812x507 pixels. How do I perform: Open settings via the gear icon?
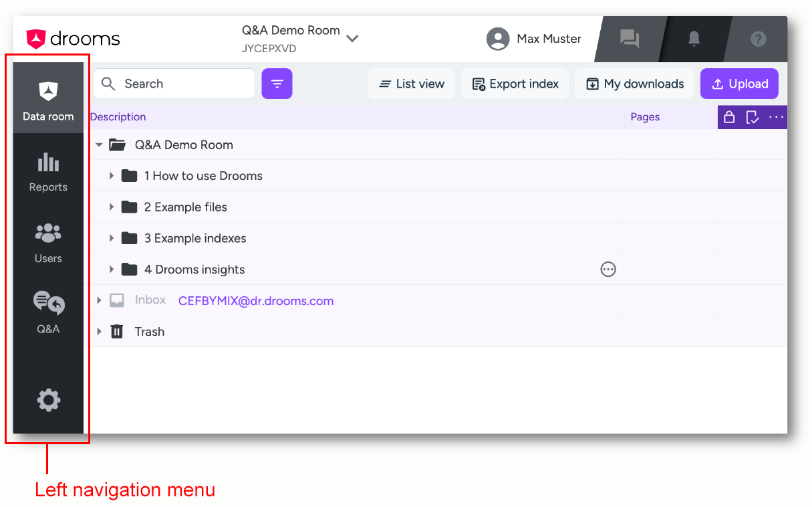(48, 401)
